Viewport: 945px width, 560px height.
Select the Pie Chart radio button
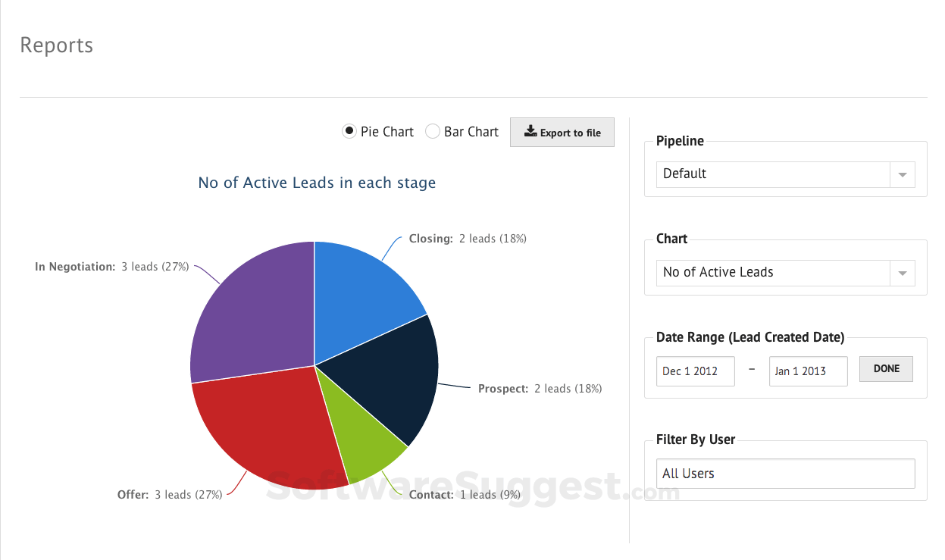349,130
